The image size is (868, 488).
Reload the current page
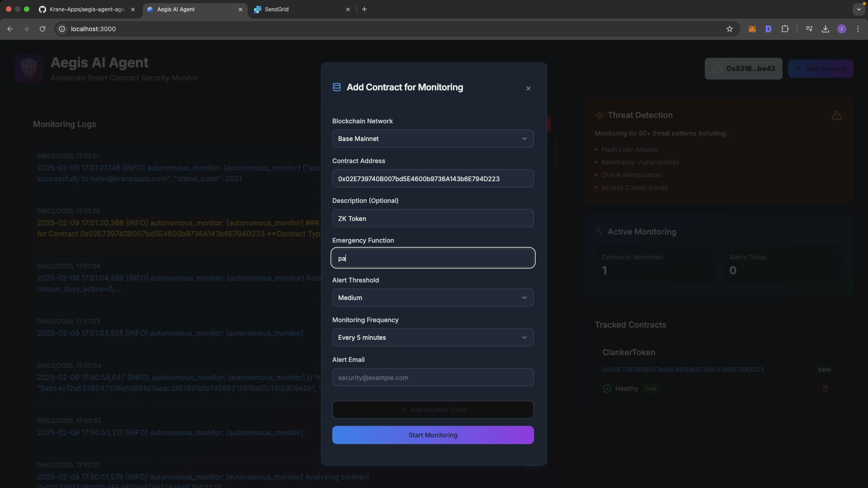[42, 29]
